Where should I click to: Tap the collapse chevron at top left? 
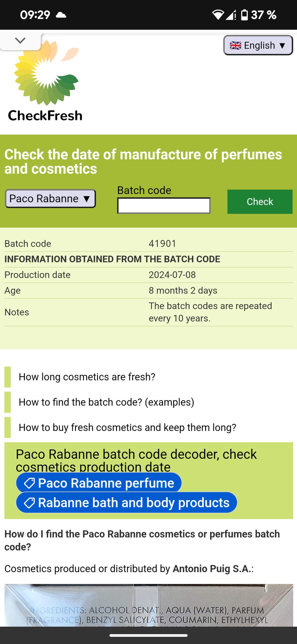pos(20,41)
